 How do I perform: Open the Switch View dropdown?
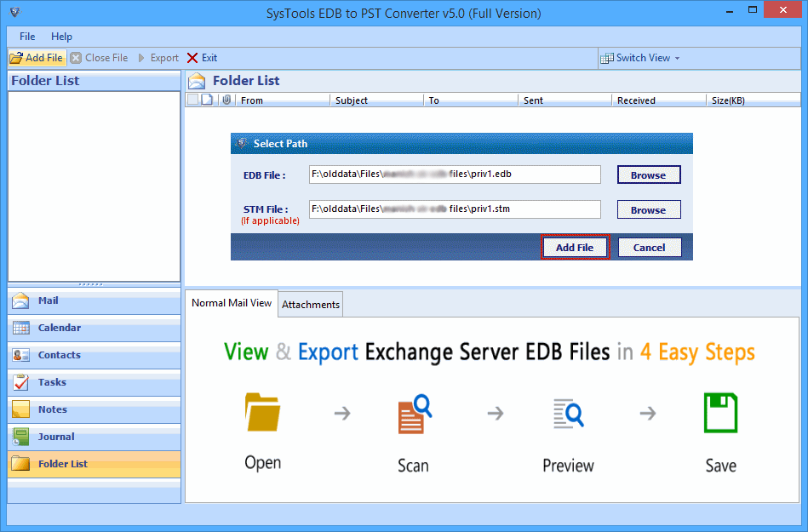coord(640,58)
